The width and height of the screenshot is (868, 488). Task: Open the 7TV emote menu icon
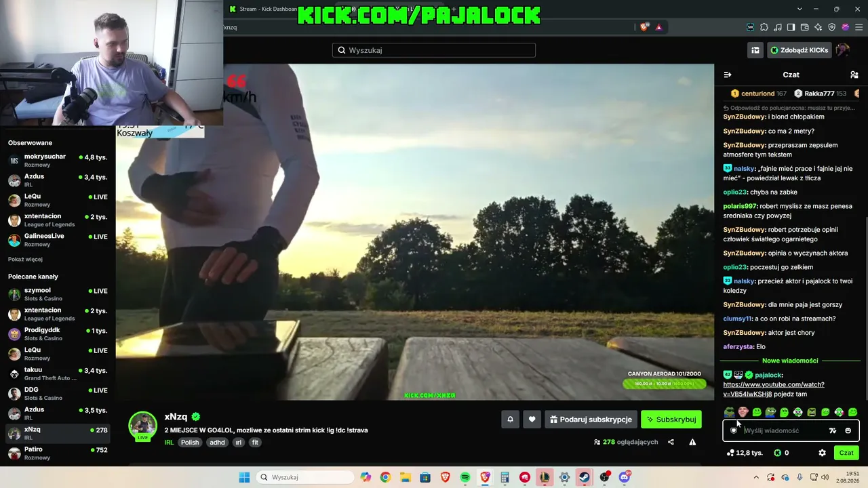[833, 430]
